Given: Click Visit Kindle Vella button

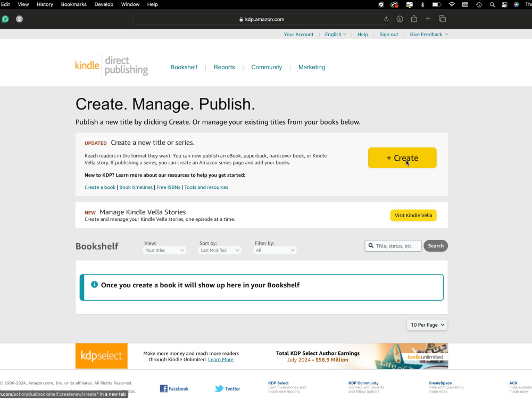Looking at the screenshot, I should 413,215.
